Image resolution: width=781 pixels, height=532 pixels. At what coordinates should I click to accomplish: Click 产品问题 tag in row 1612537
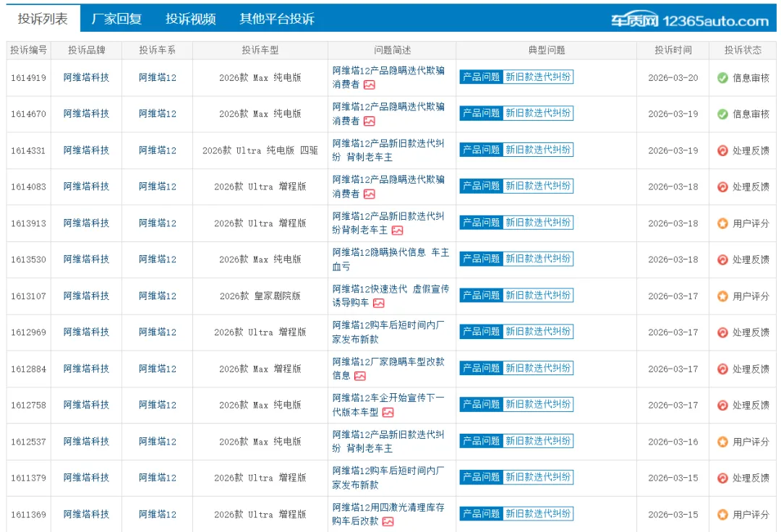481,441
